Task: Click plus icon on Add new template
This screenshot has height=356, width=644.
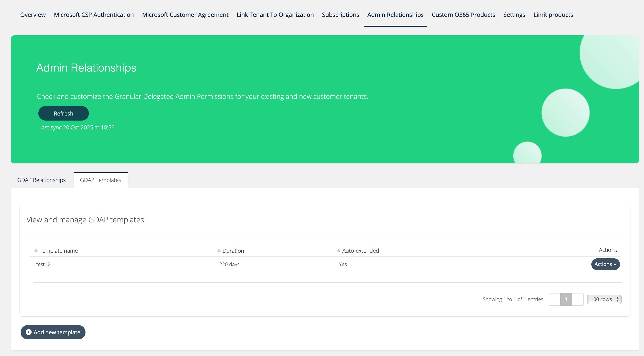Action: coord(29,332)
